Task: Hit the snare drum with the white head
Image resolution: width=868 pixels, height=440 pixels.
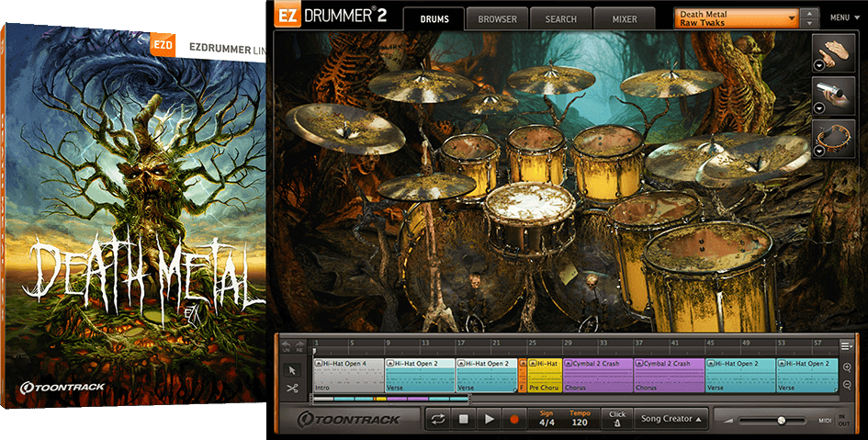Action: [530, 205]
